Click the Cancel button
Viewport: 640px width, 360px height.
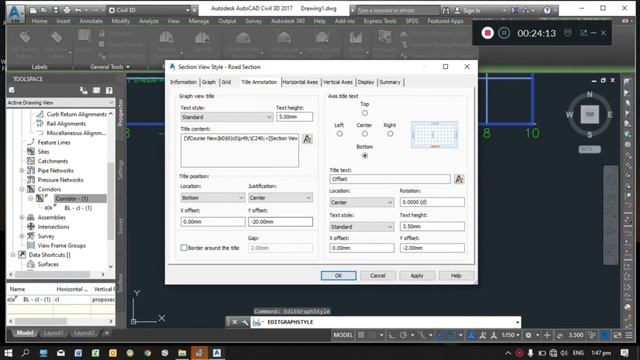pyautogui.click(x=378, y=276)
